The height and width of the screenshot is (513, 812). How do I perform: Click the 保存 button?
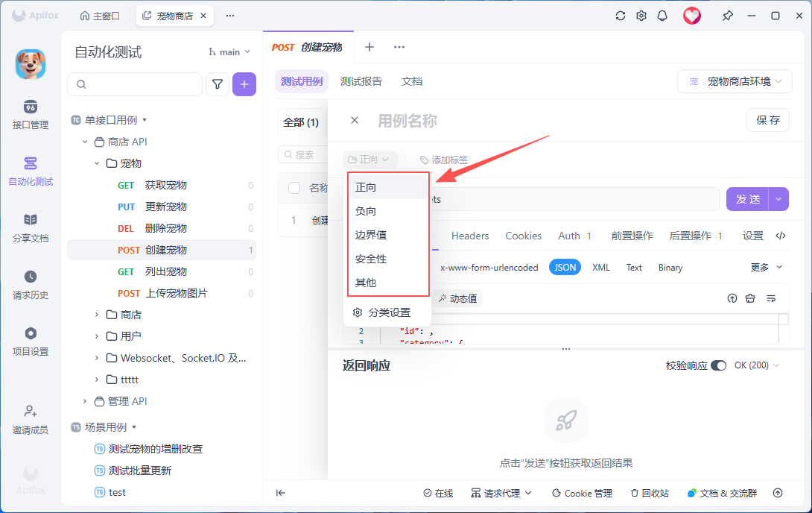point(768,120)
